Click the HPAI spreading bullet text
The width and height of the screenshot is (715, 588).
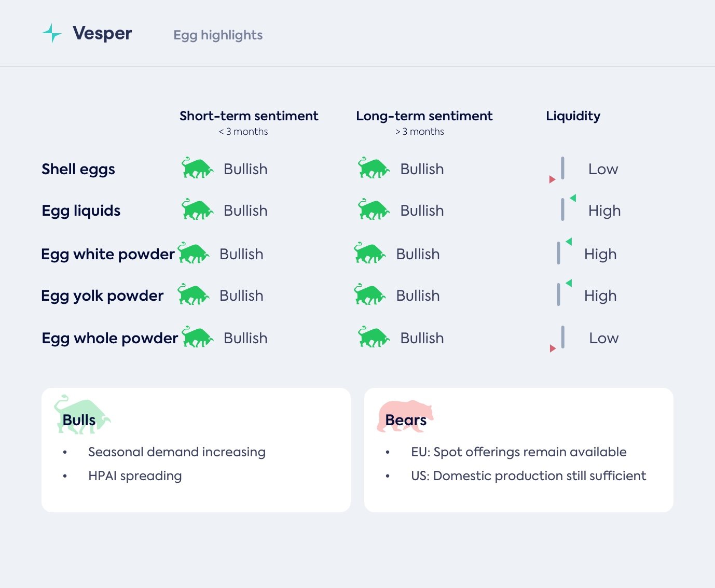click(135, 476)
